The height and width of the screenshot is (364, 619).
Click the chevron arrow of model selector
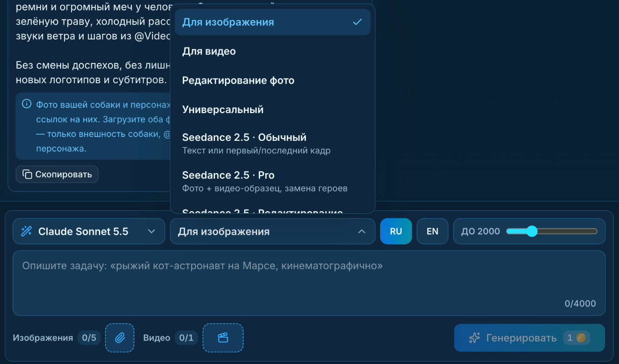pos(151,231)
